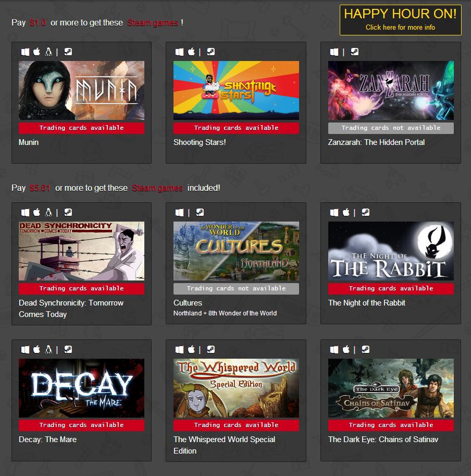The image size is (471, 476).
Task: Click the Windows icon on Night of the Rabbit card
Action: coord(334,213)
